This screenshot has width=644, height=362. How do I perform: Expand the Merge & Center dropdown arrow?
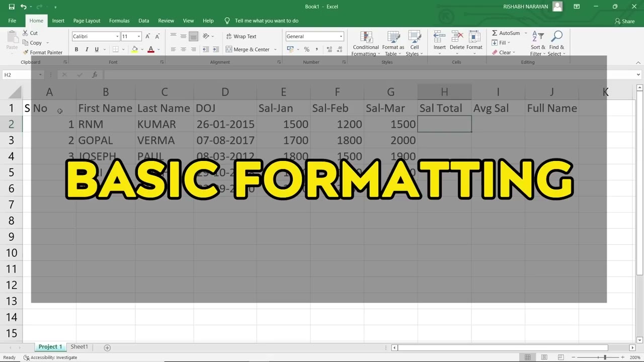(x=275, y=49)
